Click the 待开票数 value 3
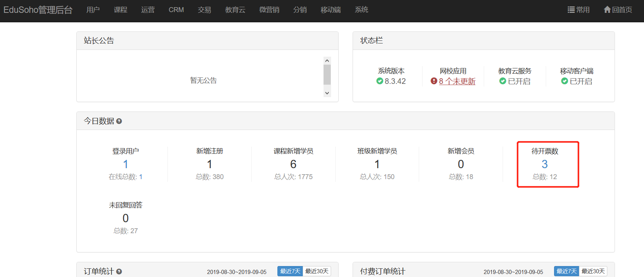The image size is (644, 277). point(545,164)
